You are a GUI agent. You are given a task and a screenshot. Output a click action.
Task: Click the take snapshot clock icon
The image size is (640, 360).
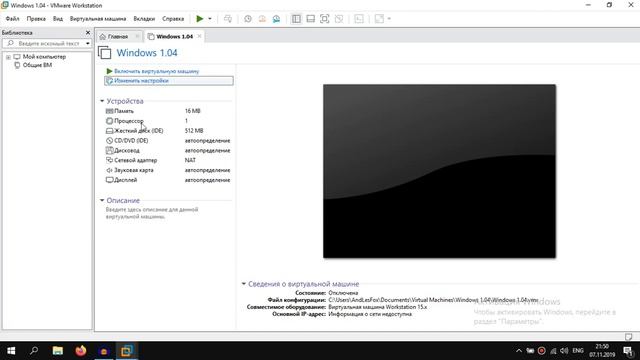click(x=248, y=19)
